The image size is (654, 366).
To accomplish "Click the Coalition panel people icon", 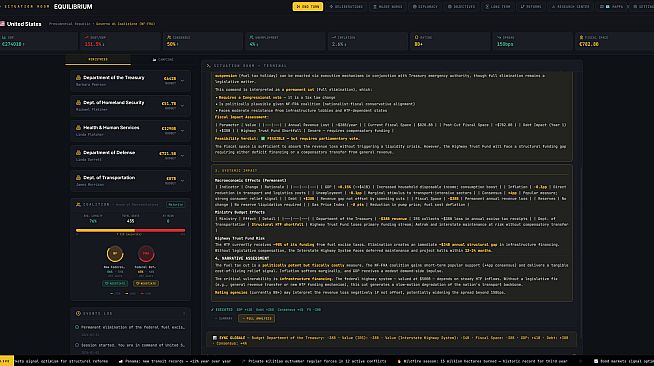I will [78, 205].
